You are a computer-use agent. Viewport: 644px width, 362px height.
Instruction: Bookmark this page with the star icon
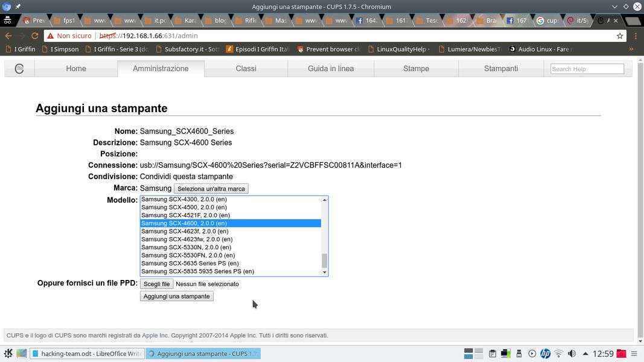(619, 36)
